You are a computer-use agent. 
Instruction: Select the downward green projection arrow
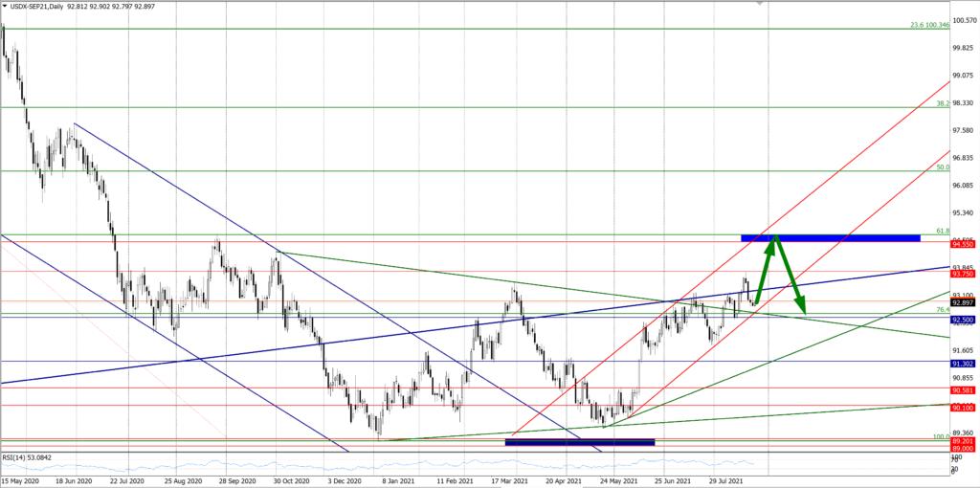tap(791, 276)
